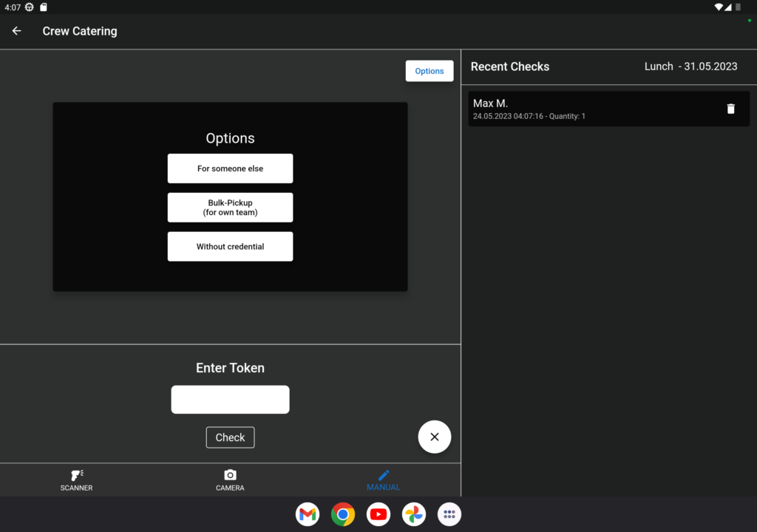Tap the Wi-Fi status icon

[x=719, y=7]
